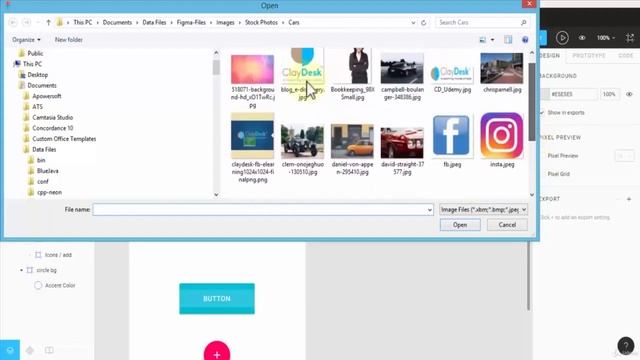
Task: Open dialog help icon
Action: pyautogui.click(x=525, y=40)
